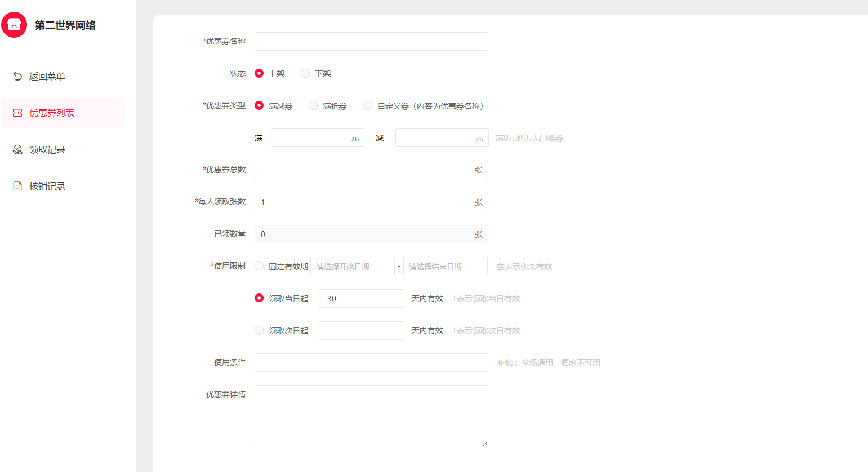Click the red store logo icon
This screenshot has width=868, height=472.
pyautogui.click(x=14, y=25)
